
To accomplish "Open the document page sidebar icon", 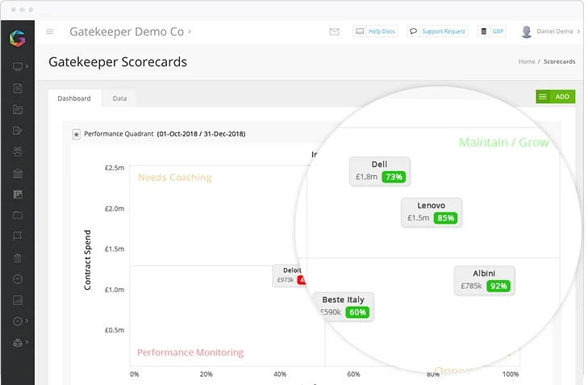I will pos(18,88).
